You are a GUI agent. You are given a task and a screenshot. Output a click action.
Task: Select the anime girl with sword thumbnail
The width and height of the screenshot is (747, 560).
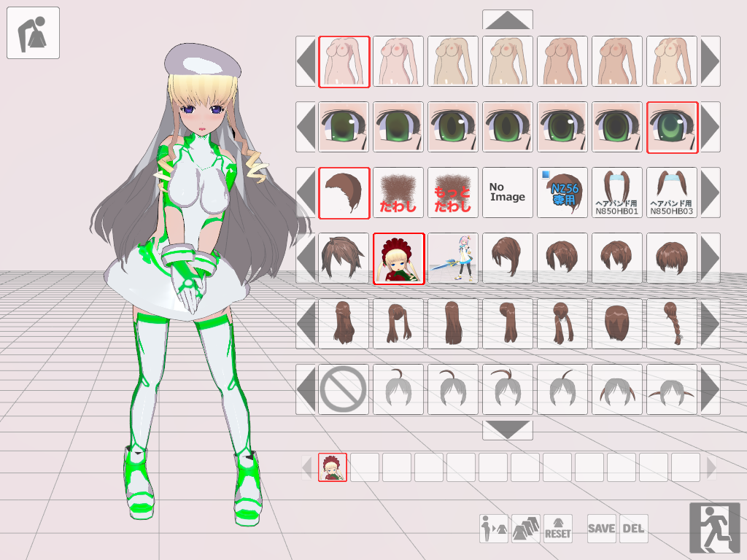[x=453, y=258]
